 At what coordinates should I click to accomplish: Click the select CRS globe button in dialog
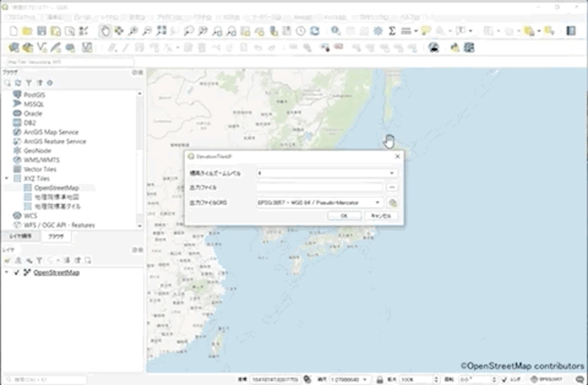coord(392,203)
